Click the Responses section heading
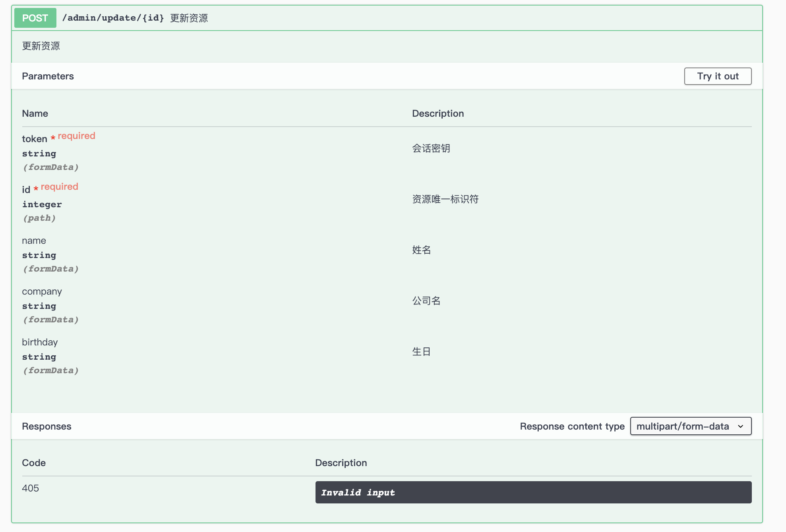 46,426
